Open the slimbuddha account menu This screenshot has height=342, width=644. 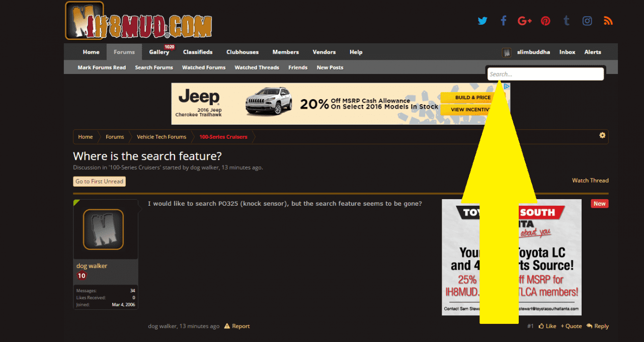(x=533, y=52)
